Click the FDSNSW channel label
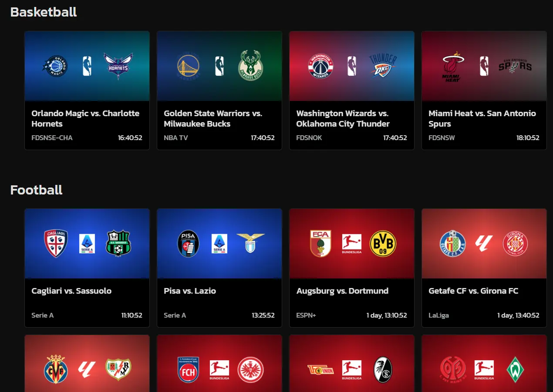This screenshot has width=553, height=392. point(442,138)
